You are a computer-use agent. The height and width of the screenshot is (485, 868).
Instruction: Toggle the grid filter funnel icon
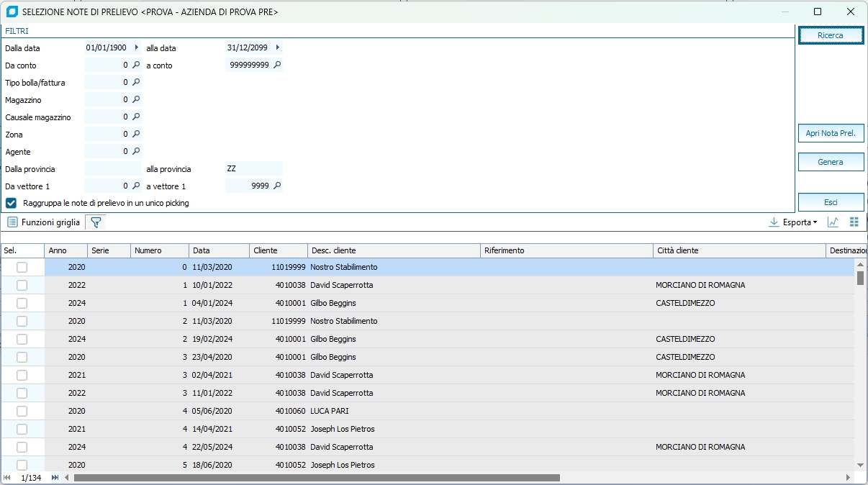pos(96,222)
